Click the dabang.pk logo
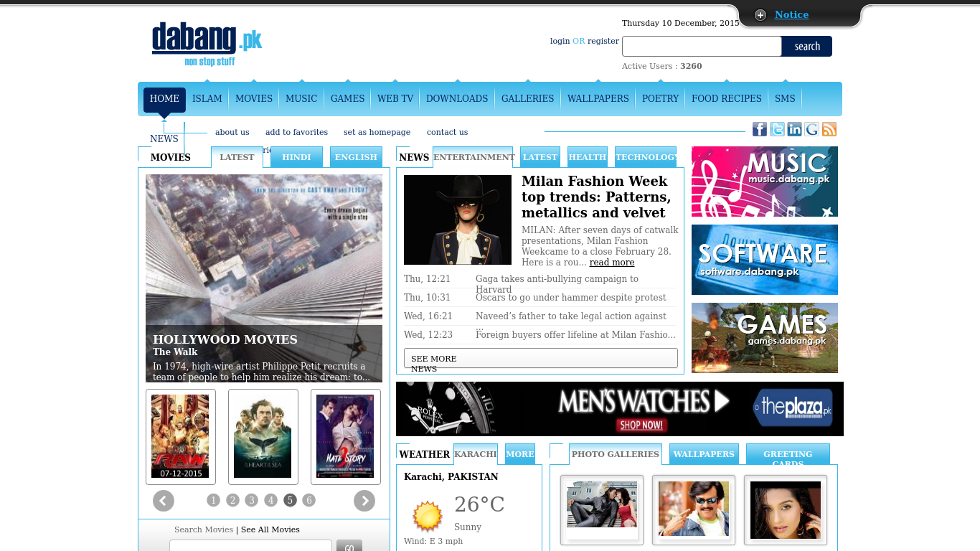The image size is (980, 551). point(207,44)
